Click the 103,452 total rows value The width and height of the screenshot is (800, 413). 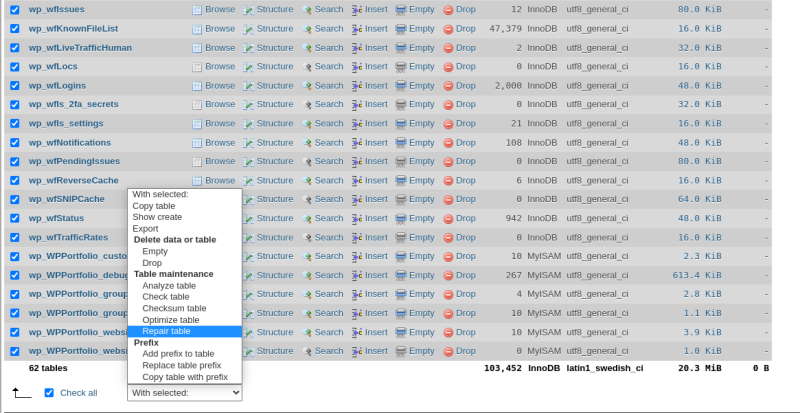[503, 368]
